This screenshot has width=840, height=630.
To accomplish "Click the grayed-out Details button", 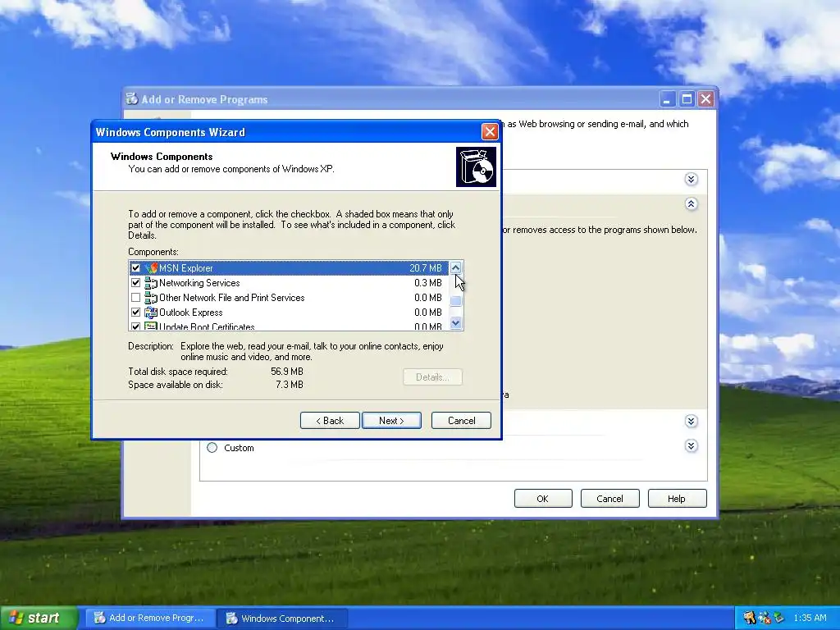I will tap(432, 377).
